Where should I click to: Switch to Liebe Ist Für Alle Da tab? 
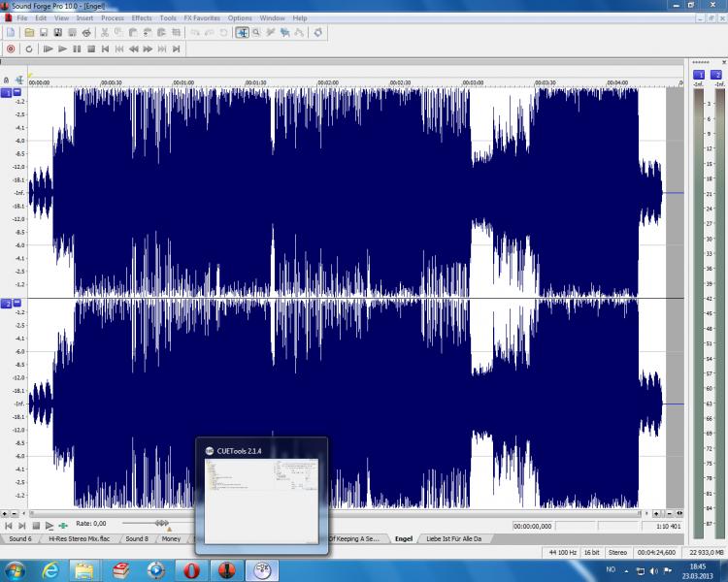click(454, 538)
